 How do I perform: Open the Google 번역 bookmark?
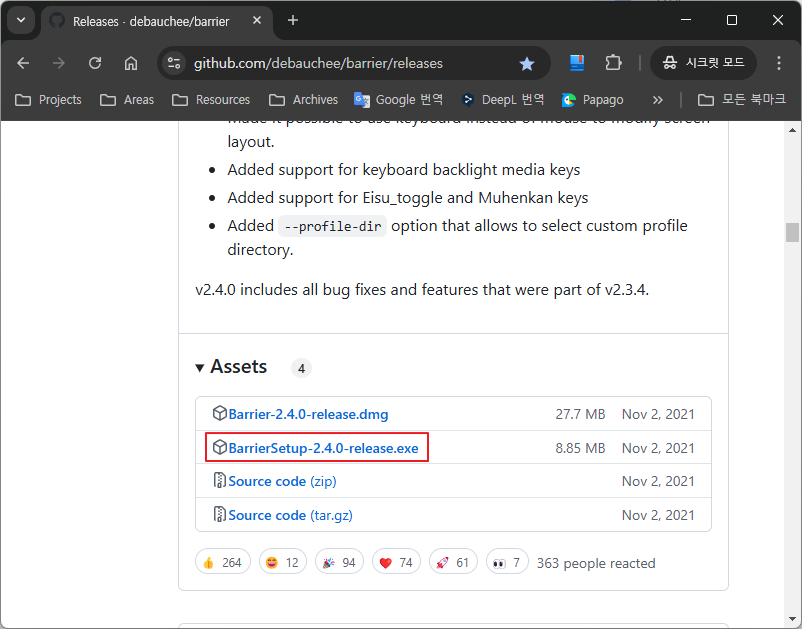[x=398, y=100]
